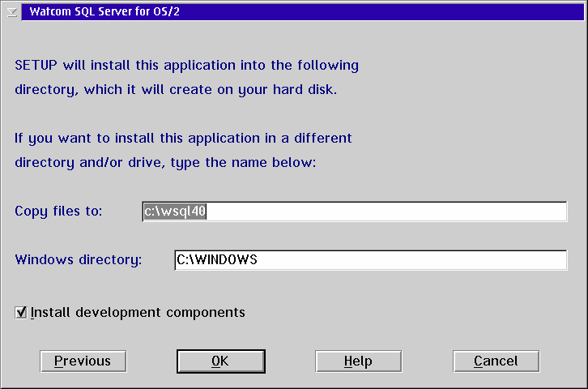This screenshot has width=588, height=389.
Task: Click the 'Install development components' label text
Action: (138, 313)
